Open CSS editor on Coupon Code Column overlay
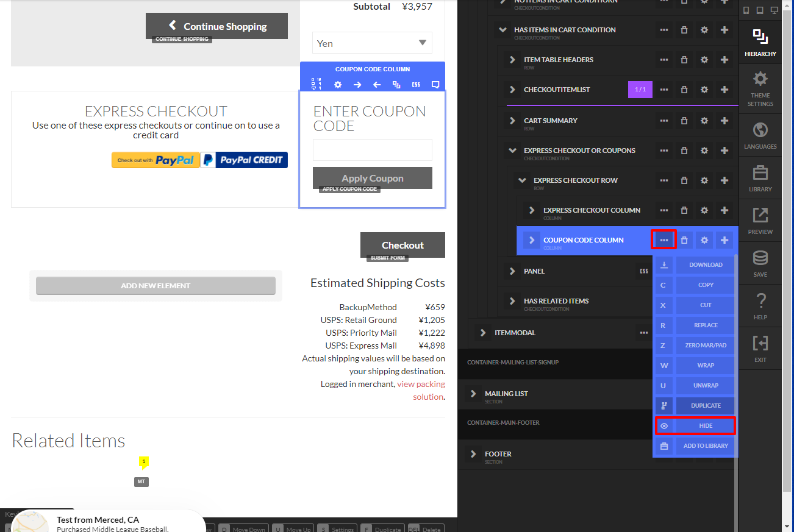This screenshot has width=794, height=532. pos(416,85)
